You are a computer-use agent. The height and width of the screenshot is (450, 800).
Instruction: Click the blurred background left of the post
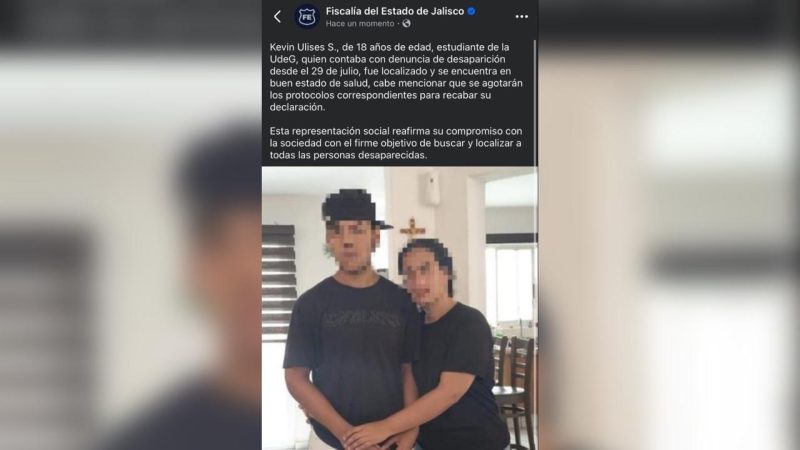pos(131,225)
